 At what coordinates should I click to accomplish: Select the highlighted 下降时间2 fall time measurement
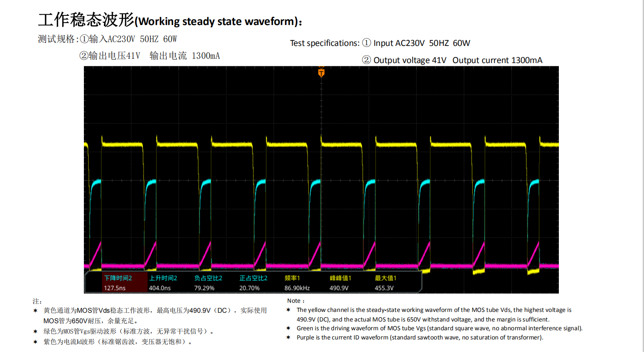click(118, 278)
